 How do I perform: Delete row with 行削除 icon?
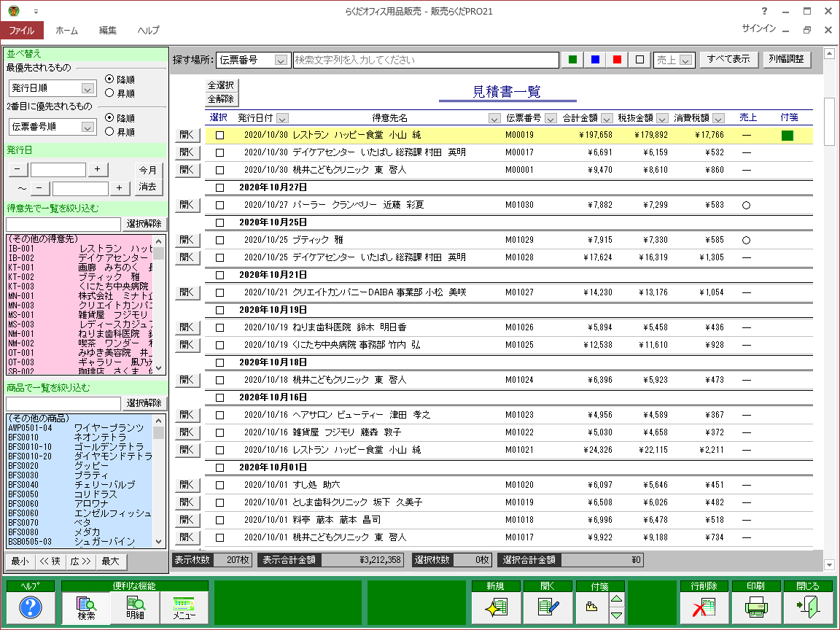pos(704,607)
